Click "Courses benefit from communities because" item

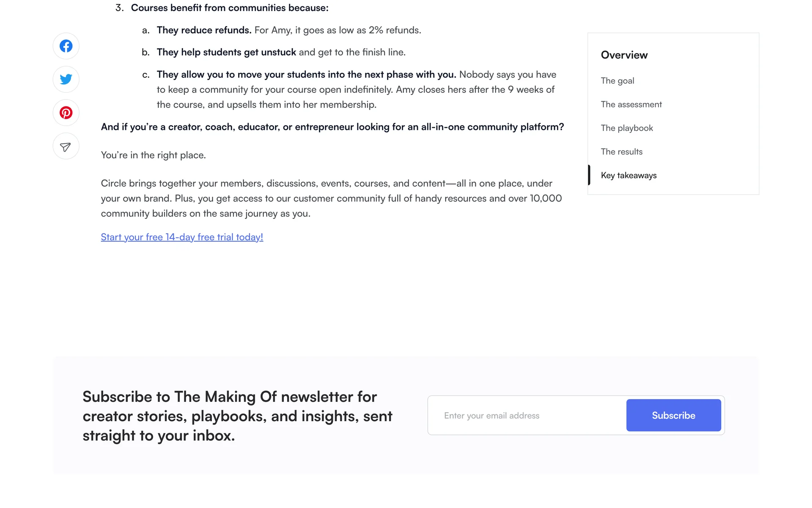pyautogui.click(x=229, y=8)
